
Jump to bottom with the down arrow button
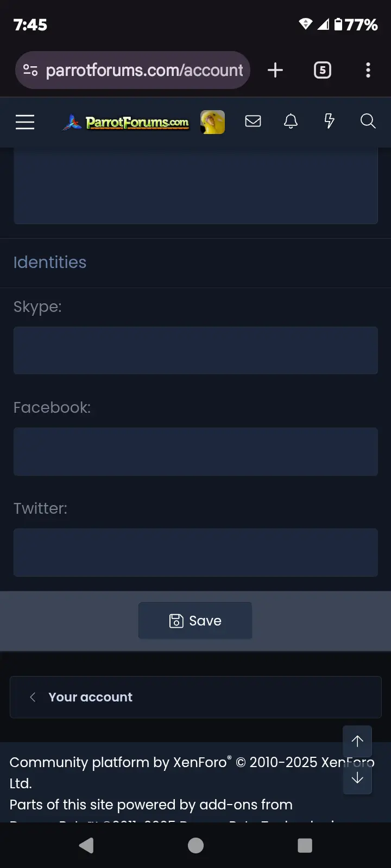tap(357, 778)
